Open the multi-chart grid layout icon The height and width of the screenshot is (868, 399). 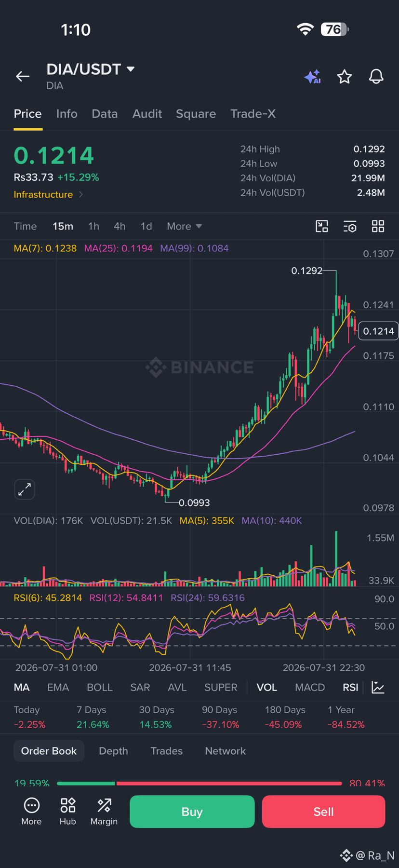(378, 226)
